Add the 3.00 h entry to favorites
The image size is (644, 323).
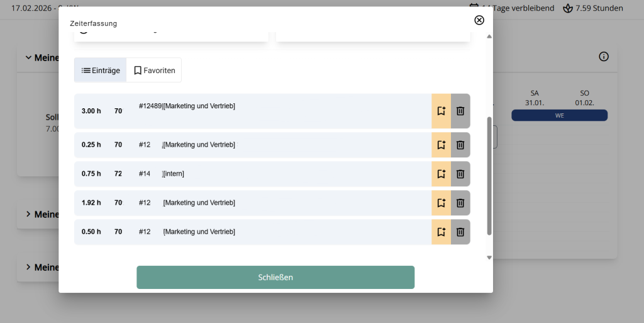tap(441, 111)
